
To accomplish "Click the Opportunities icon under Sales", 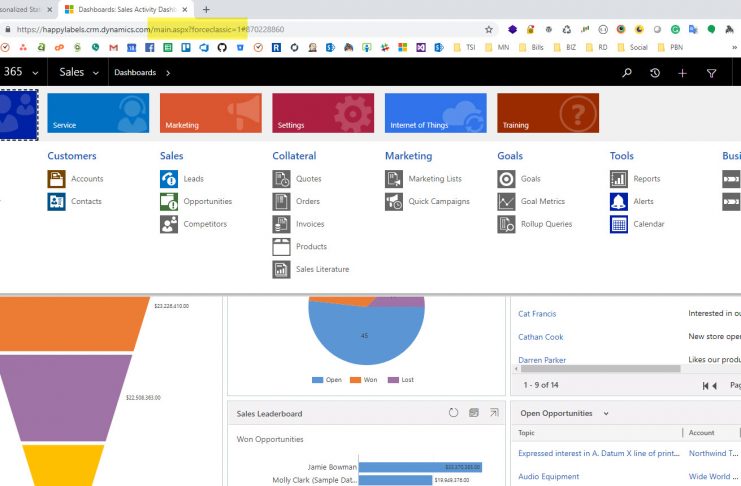I will pyautogui.click(x=169, y=202).
